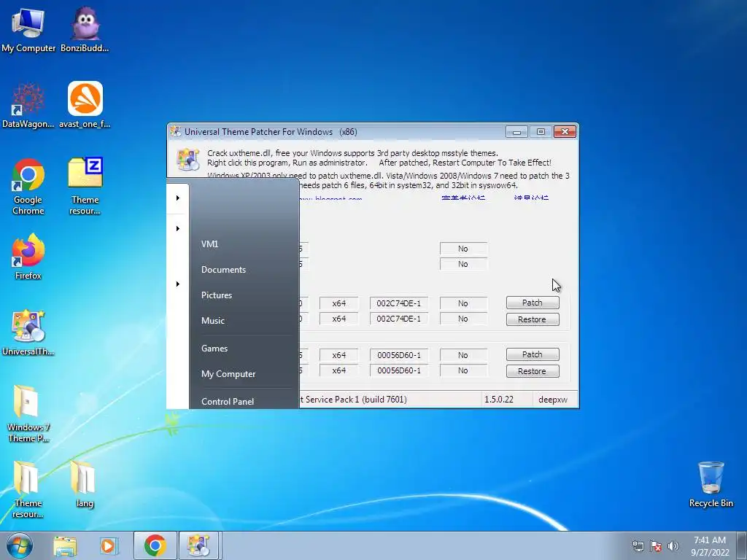Image resolution: width=747 pixels, height=560 pixels.
Task: Launch Windows Media Player from the taskbar
Action: 109,545
